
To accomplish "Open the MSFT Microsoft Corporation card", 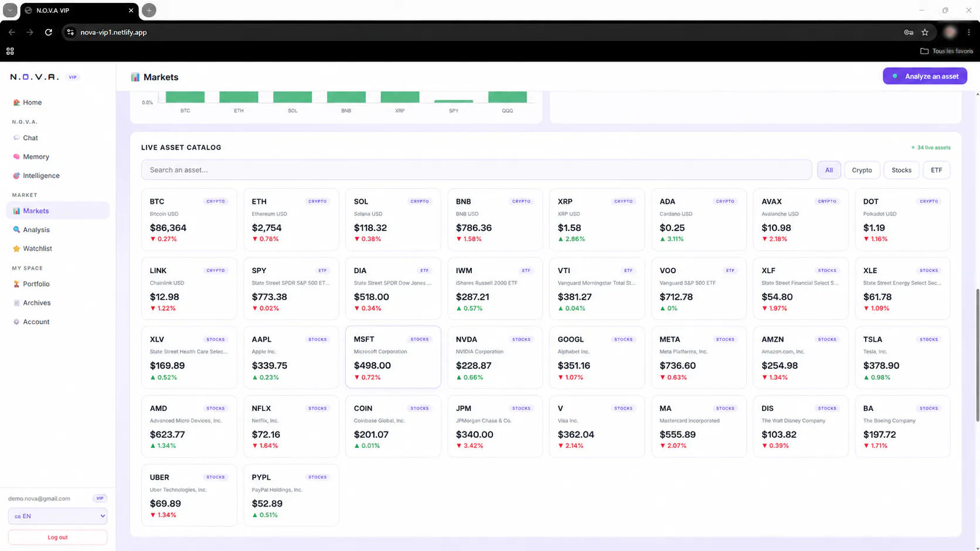I will tap(393, 358).
